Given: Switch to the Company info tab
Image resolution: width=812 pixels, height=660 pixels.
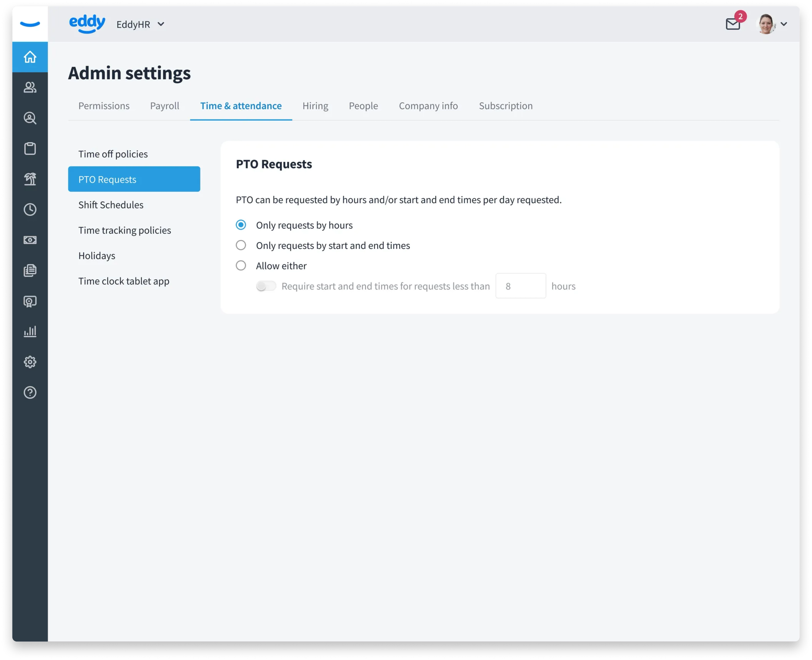Looking at the screenshot, I should coord(428,106).
